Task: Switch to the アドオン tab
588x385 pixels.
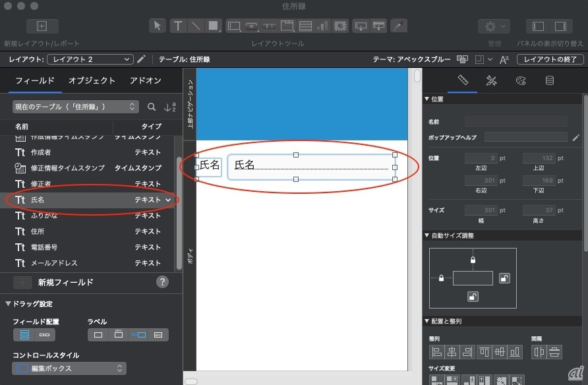Action: 145,81
